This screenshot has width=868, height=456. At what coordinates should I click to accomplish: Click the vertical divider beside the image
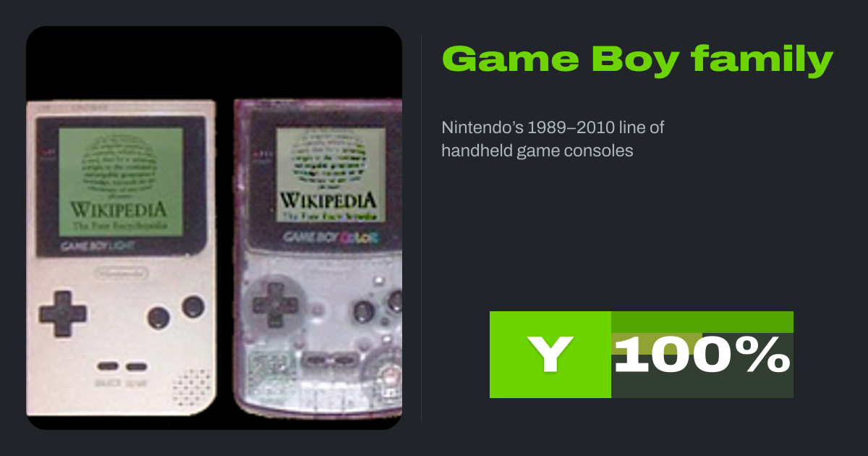(421, 227)
